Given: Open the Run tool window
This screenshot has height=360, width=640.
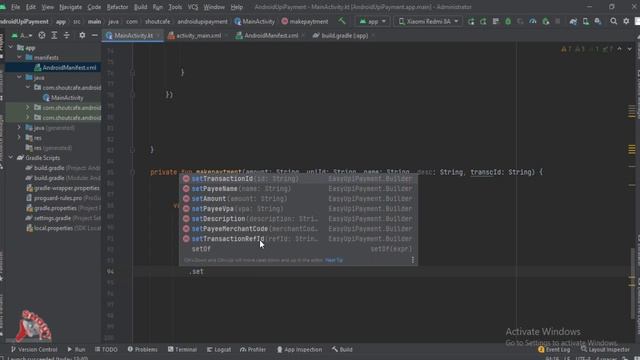Looking at the screenshot, I should click(76, 349).
